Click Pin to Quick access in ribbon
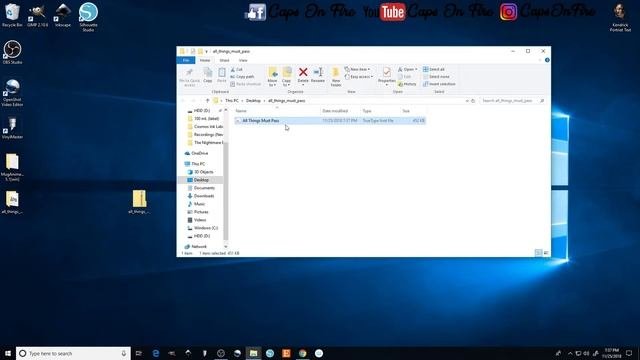Viewport: 640px width, 360px height. pyautogui.click(x=189, y=77)
